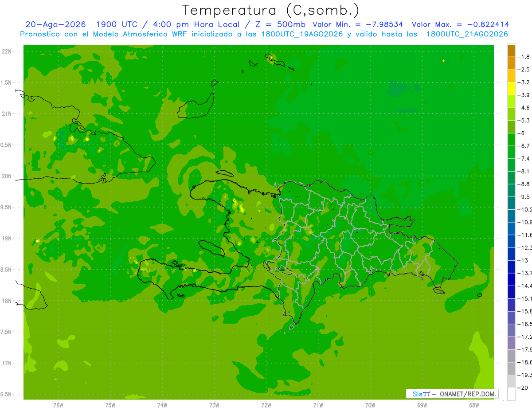Click the 'Valor Max. = -0.822414' value
This screenshot has width=532, height=411.
460,24
